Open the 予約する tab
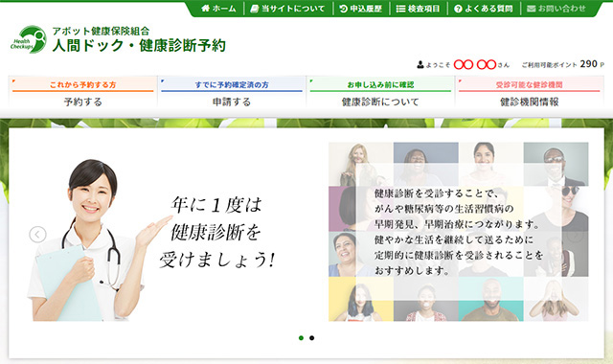Image resolution: width=613 pixels, height=364 pixels. (x=83, y=93)
